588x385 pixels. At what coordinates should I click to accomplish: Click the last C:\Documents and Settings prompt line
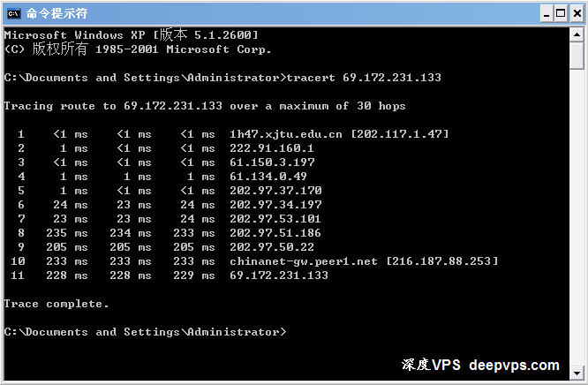point(145,332)
